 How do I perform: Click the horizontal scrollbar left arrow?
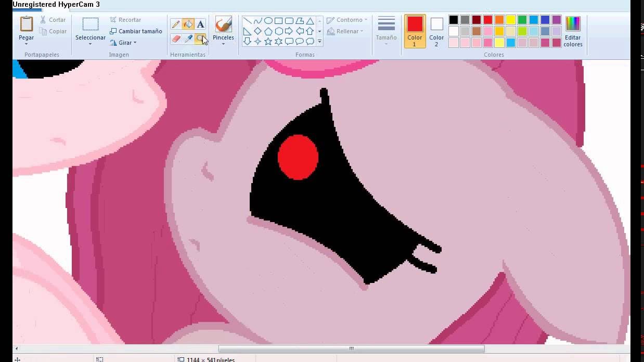tap(17, 348)
